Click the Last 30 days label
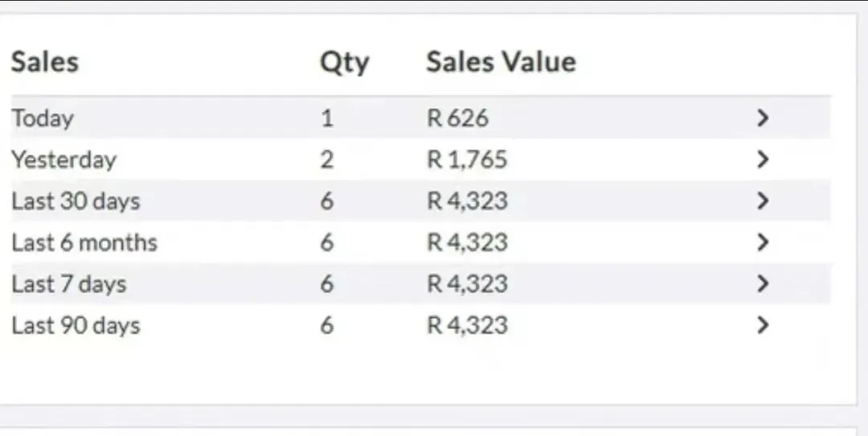868x436 pixels. click(76, 201)
